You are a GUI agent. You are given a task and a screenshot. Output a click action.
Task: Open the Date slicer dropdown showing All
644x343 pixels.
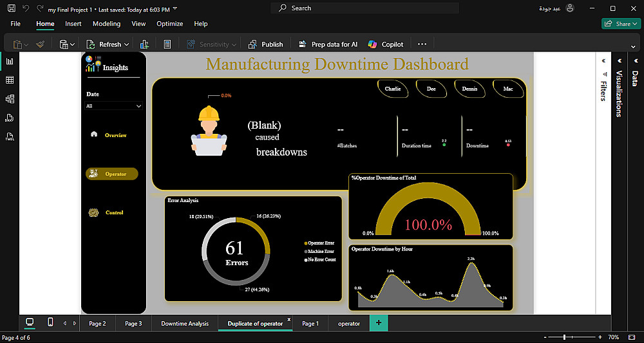[114, 106]
